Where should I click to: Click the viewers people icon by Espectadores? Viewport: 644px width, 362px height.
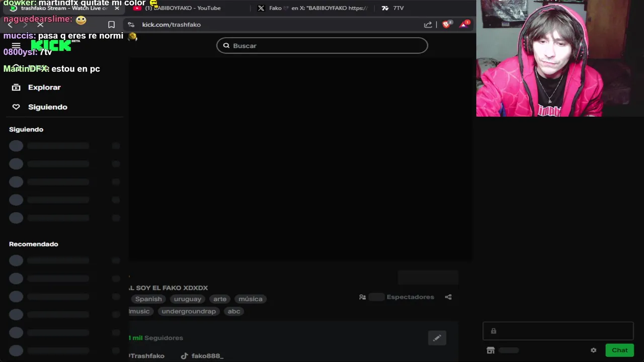[x=362, y=297]
